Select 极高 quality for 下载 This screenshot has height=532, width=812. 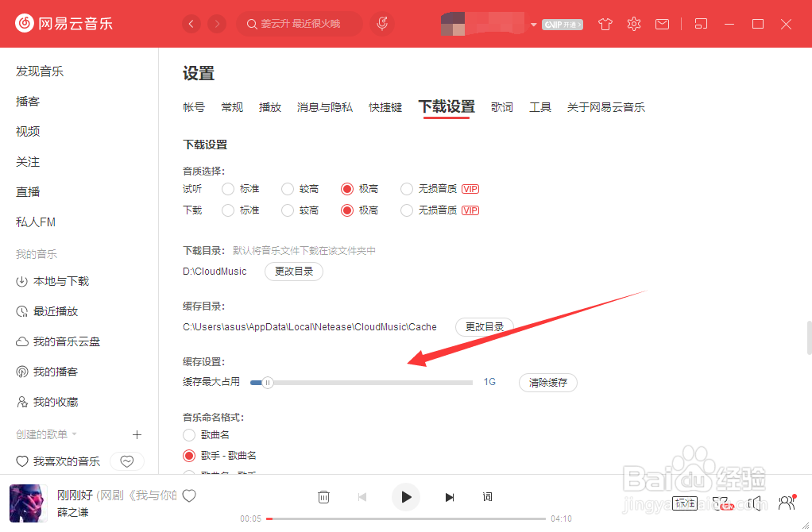(347, 210)
